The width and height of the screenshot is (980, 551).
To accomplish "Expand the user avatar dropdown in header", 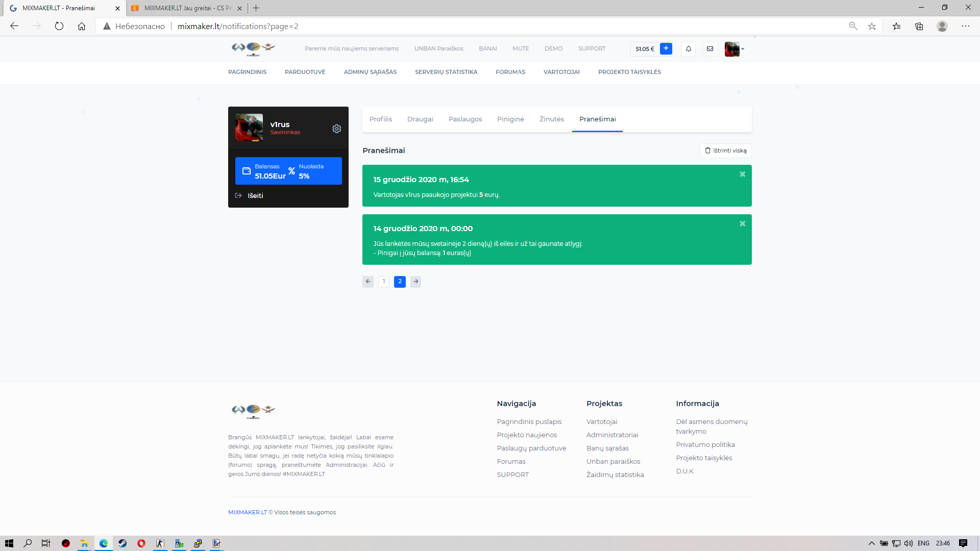I will pos(734,49).
